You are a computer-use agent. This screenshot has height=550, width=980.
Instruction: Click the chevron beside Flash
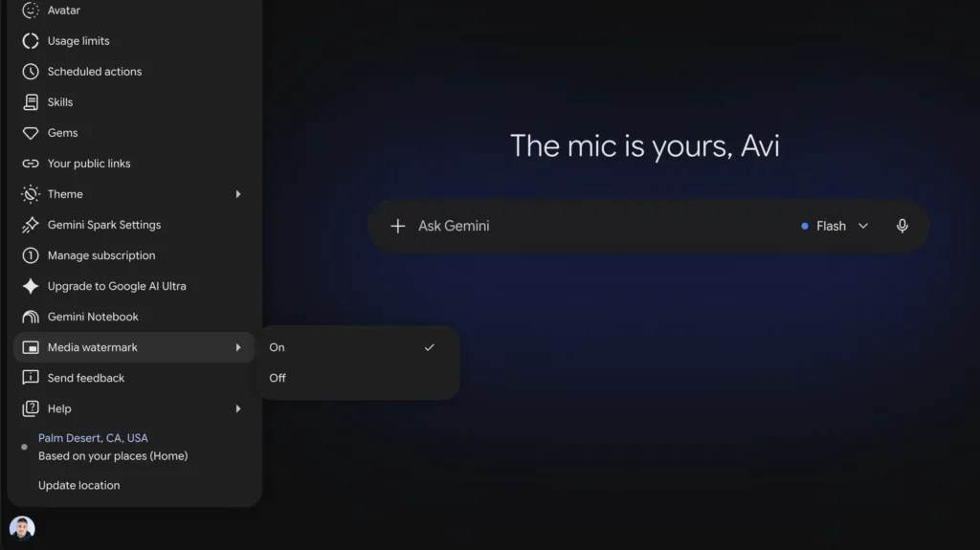coord(863,226)
